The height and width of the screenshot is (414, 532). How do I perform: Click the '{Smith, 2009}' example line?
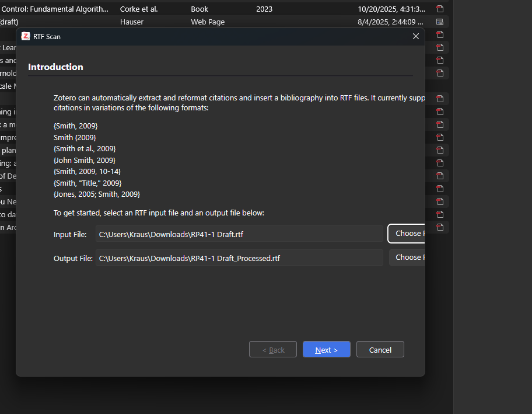[76, 126]
